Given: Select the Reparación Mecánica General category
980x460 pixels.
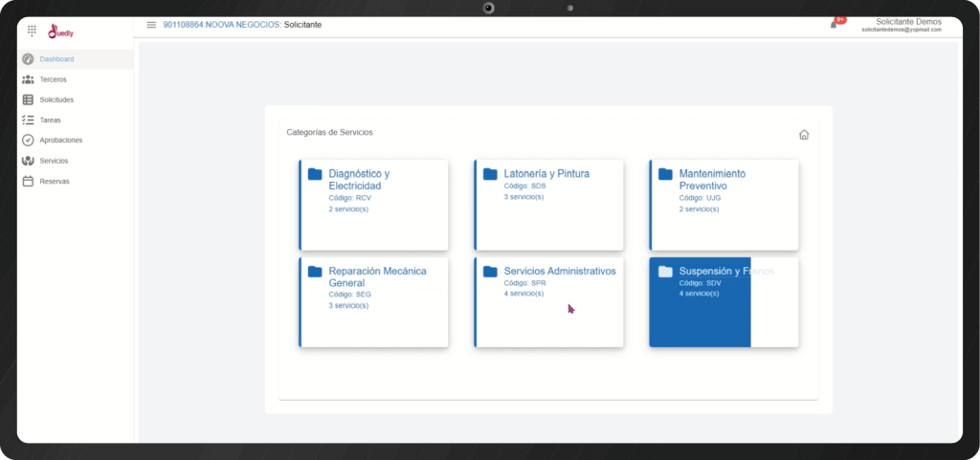Looking at the screenshot, I should point(374,301).
